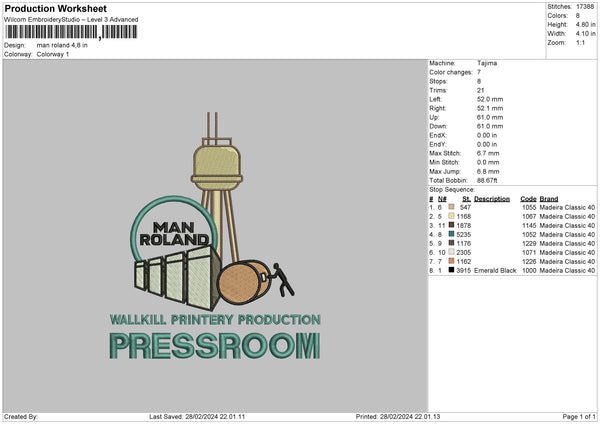Click the cream swatch for stop 2 (1168)
This screenshot has height=424, width=600.
pos(452,216)
